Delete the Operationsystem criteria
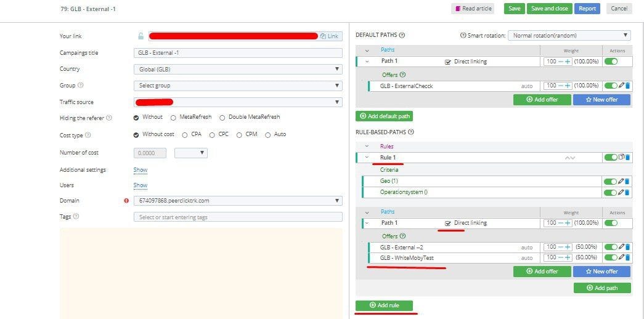The width and height of the screenshot is (644, 319). pyautogui.click(x=627, y=193)
